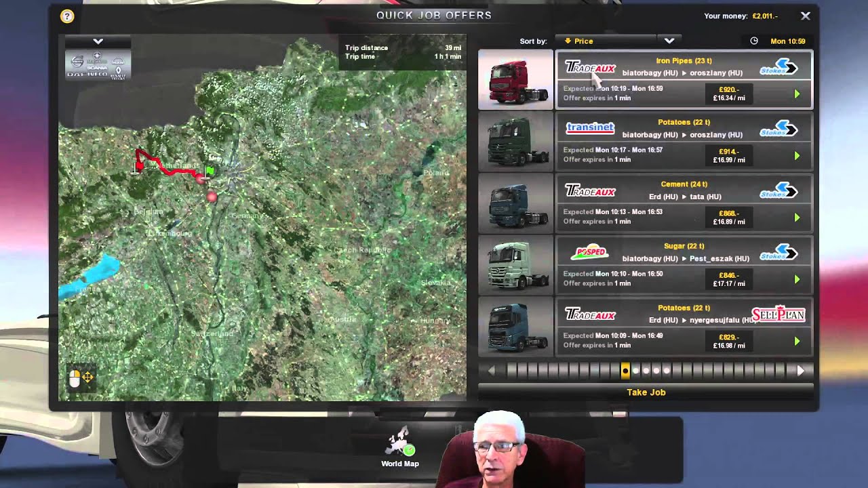868x488 pixels.
Task: Click the clock icon beside Mon 10:59
Action: tap(754, 41)
